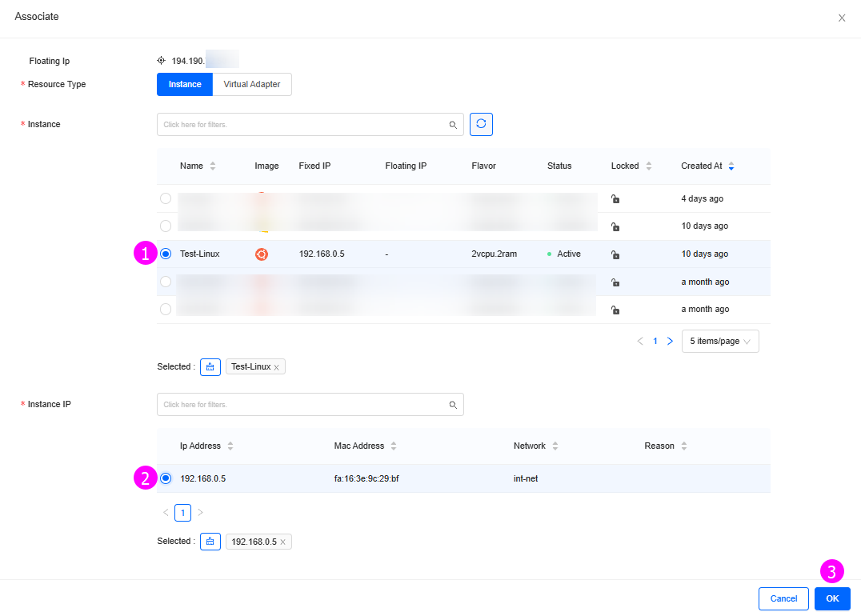Click the Cancel button
This screenshot has height=616, width=861.
pos(783,598)
